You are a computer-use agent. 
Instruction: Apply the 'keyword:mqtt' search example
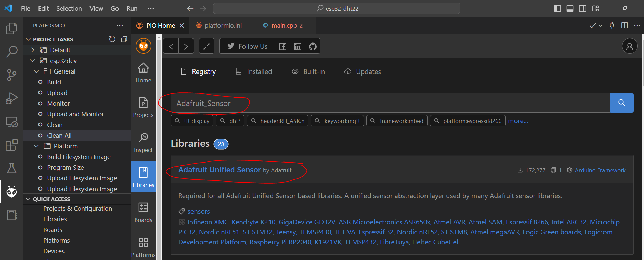click(x=337, y=121)
